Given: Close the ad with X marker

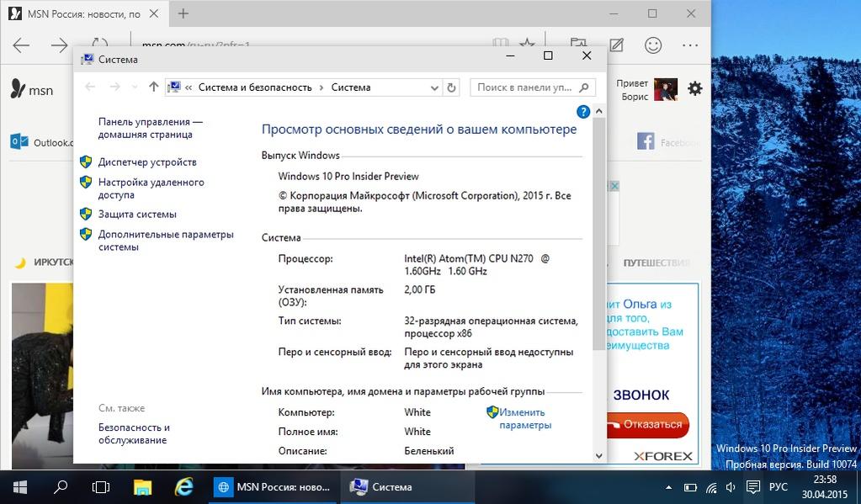Looking at the screenshot, I should click(x=614, y=186).
